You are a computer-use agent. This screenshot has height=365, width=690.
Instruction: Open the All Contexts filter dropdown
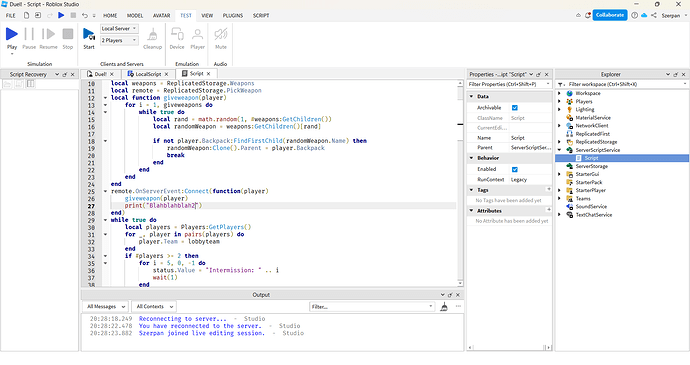pyautogui.click(x=154, y=307)
